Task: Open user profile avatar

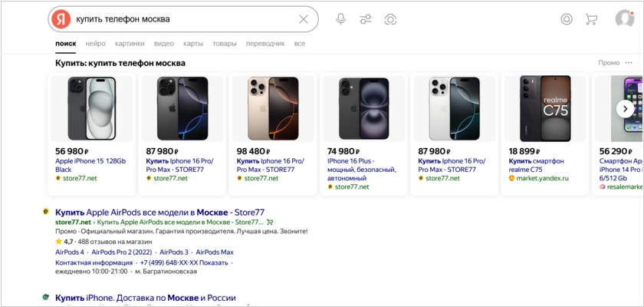Action: (625, 19)
